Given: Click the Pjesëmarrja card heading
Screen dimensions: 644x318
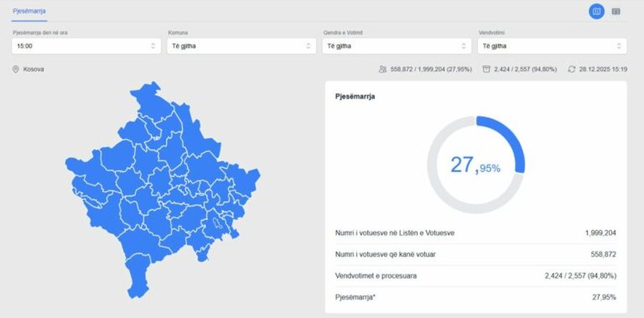Looking at the screenshot, I should [x=355, y=97].
